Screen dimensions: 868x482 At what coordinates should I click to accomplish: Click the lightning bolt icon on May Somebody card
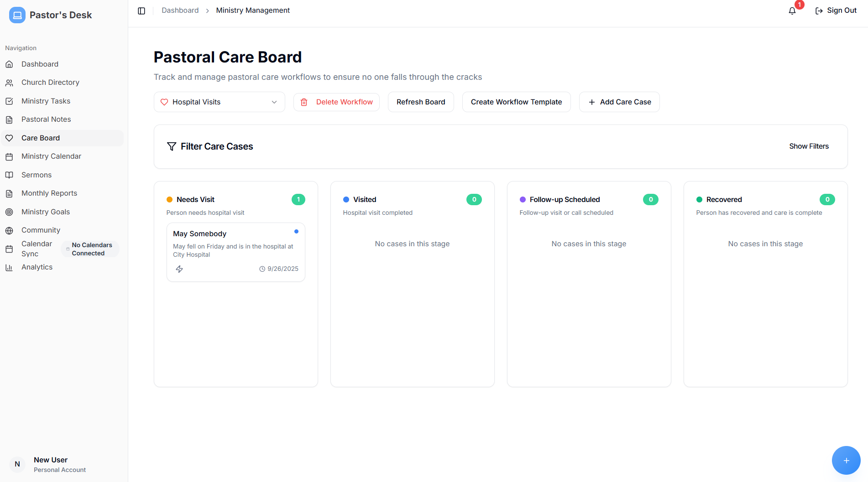point(179,269)
